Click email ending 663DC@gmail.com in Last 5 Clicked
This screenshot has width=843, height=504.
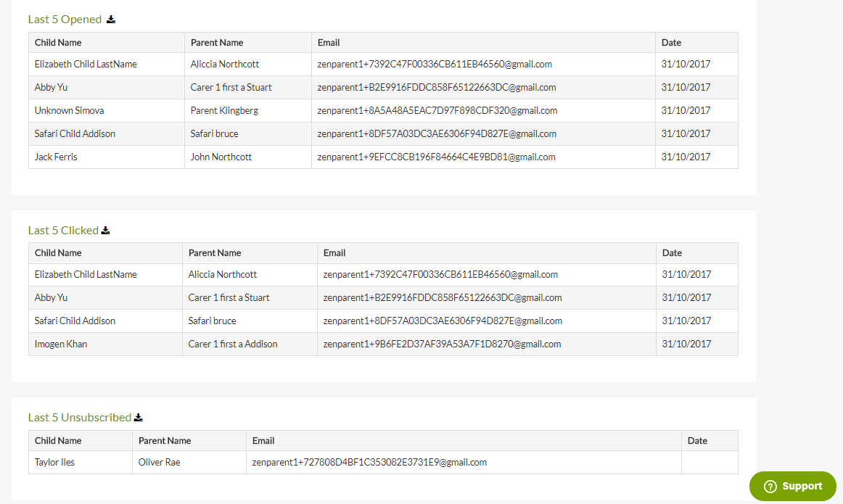tap(443, 297)
